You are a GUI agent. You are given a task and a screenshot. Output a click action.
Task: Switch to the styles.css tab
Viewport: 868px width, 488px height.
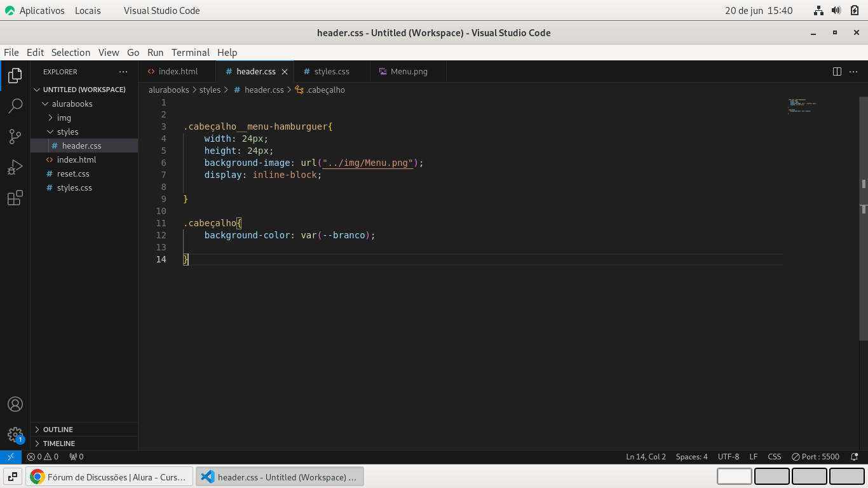(332, 72)
